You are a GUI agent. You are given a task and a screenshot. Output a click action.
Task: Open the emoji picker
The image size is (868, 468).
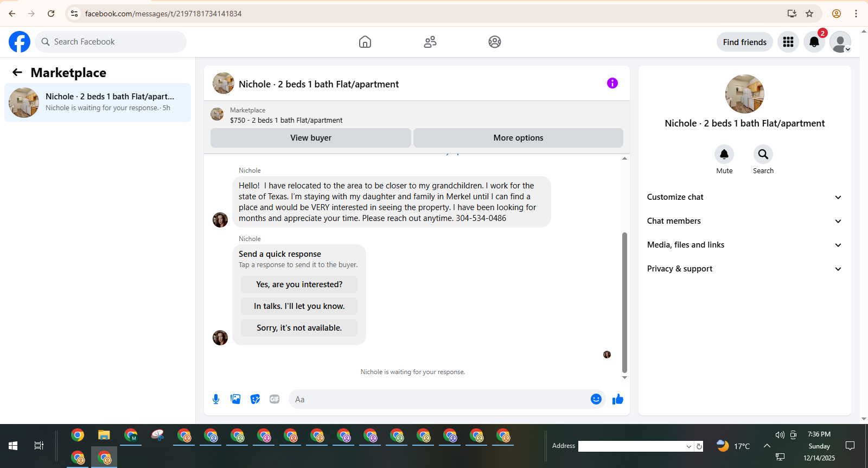tap(596, 399)
